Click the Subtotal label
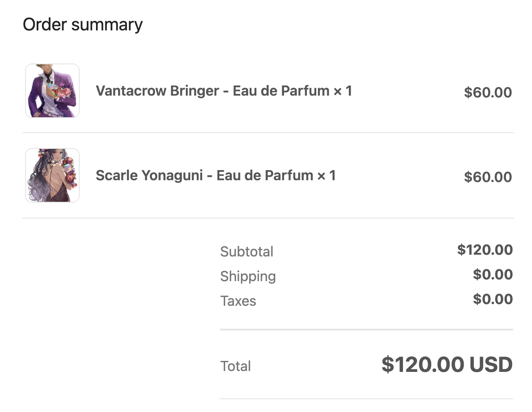Image resolution: width=532 pixels, height=412 pixels. pyautogui.click(x=247, y=252)
